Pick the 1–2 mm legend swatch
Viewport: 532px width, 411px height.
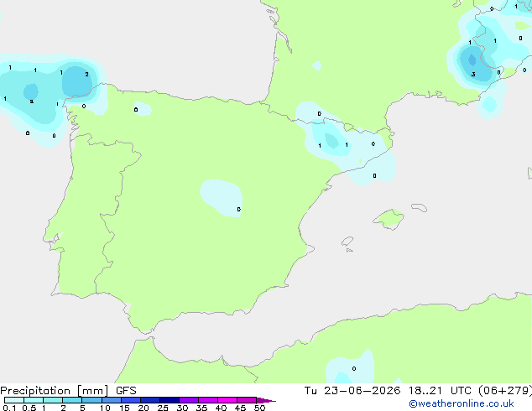[x=53, y=400]
